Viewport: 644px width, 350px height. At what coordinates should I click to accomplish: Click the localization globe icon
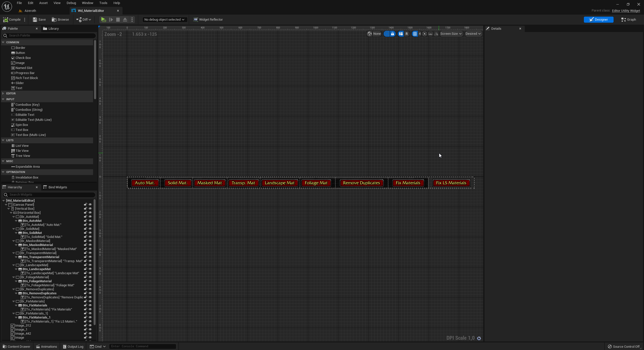point(369,34)
